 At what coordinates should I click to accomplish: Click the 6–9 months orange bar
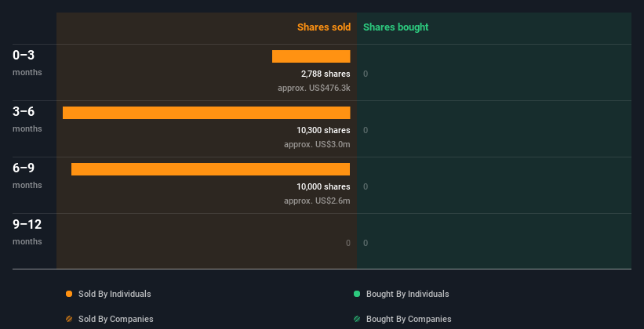pyautogui.click(x=211, y=169)
